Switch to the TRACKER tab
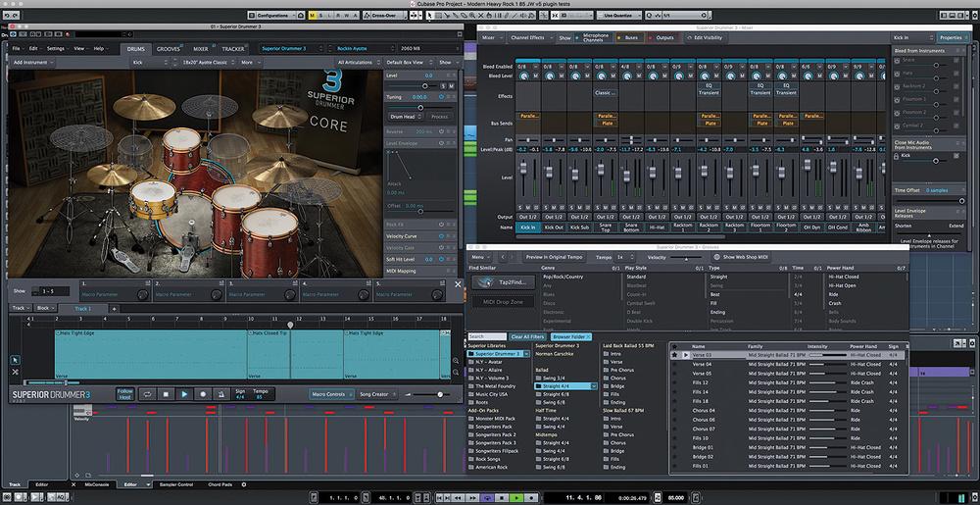 click(233, 48)
